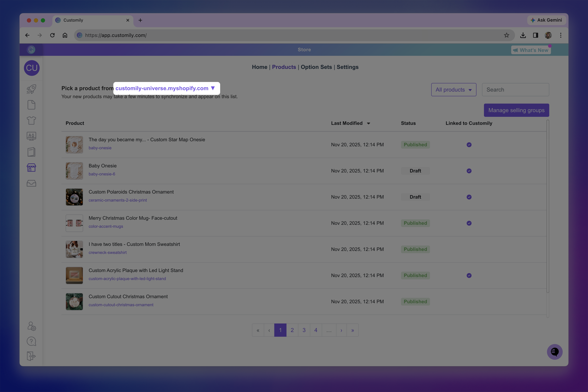The width and height of the screenshot is (588, 392).
Task: Click the product list vertical scrollbar
Action: coord(548,206)
